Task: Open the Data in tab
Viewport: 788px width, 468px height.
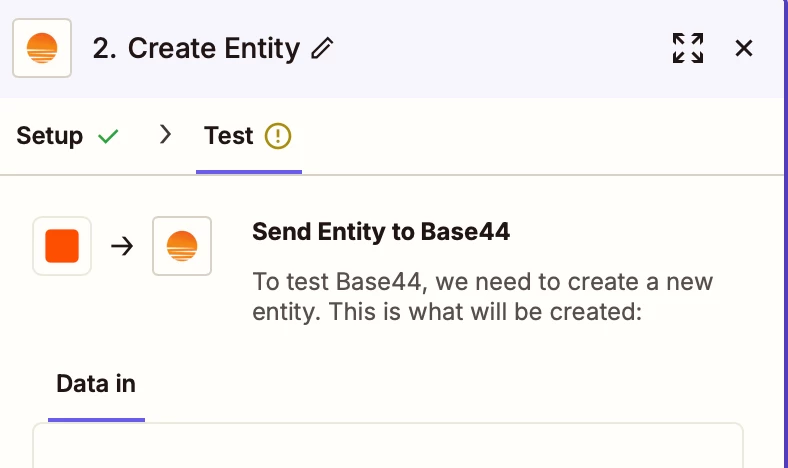Action: click(x=96, y=384)
